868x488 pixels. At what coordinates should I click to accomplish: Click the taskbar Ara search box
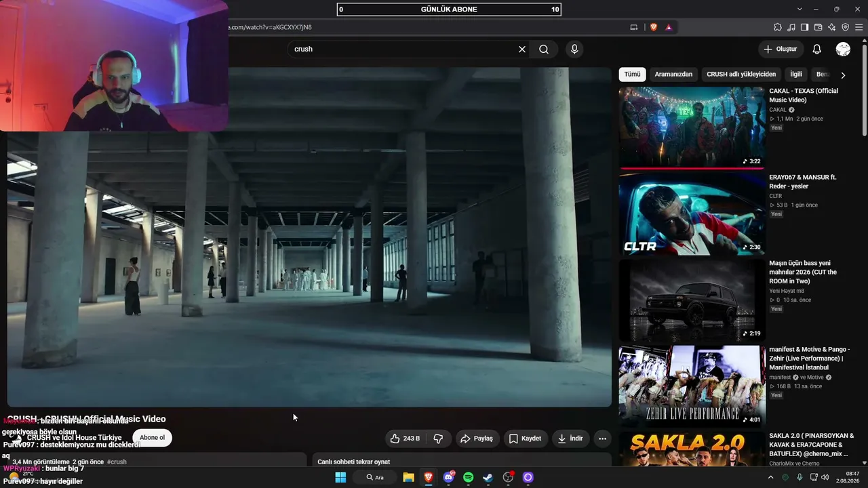coord(375,477)
